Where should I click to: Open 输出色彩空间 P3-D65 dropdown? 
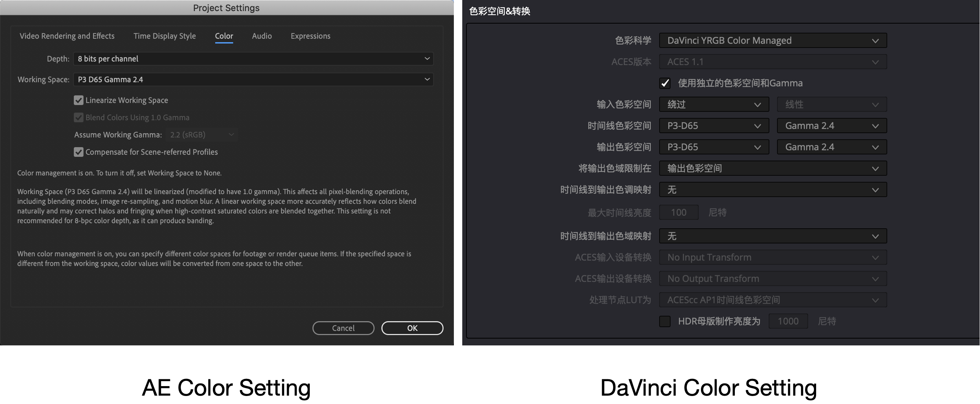(714, 147)
